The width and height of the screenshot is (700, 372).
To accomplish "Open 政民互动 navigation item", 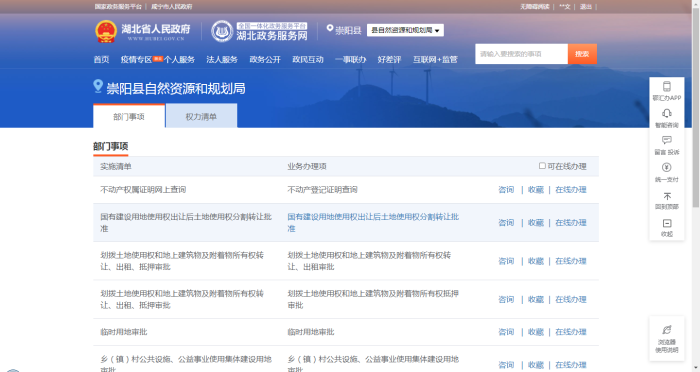I will 308,59.
